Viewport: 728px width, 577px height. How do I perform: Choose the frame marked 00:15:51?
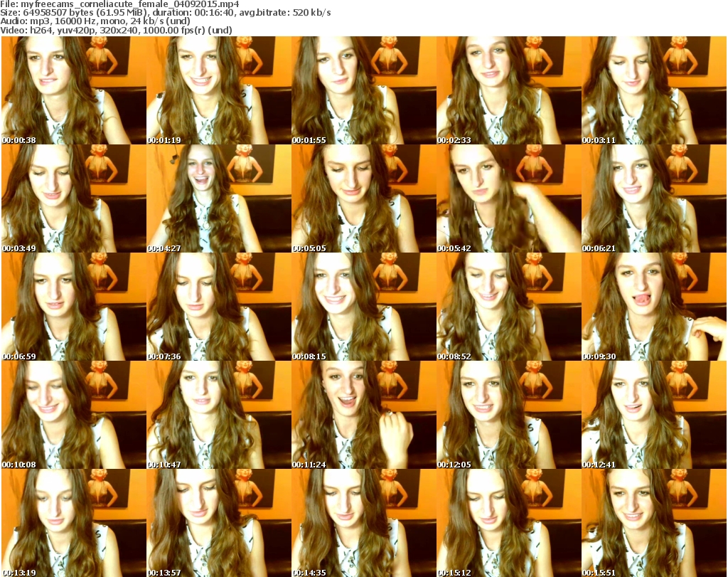coord(654,523)
